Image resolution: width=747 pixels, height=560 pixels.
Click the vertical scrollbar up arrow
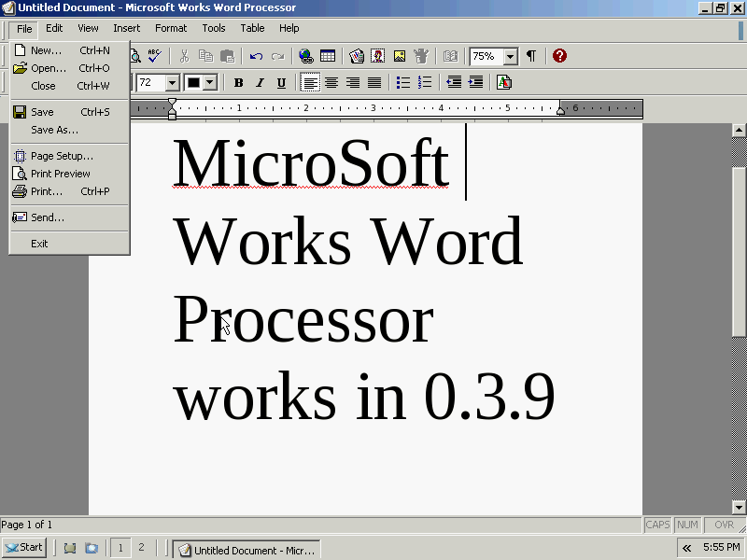click(739, 130)
